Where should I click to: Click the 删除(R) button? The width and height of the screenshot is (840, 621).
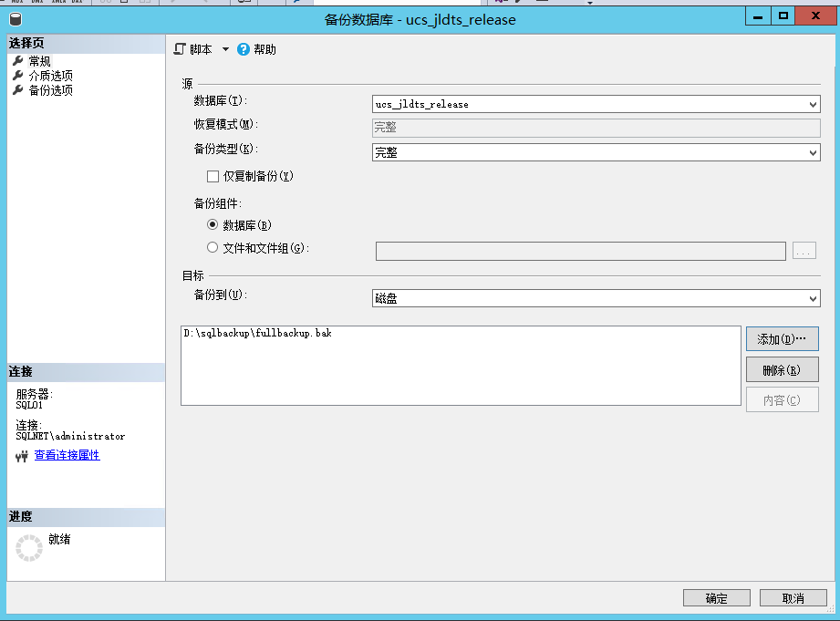point(783,369)
